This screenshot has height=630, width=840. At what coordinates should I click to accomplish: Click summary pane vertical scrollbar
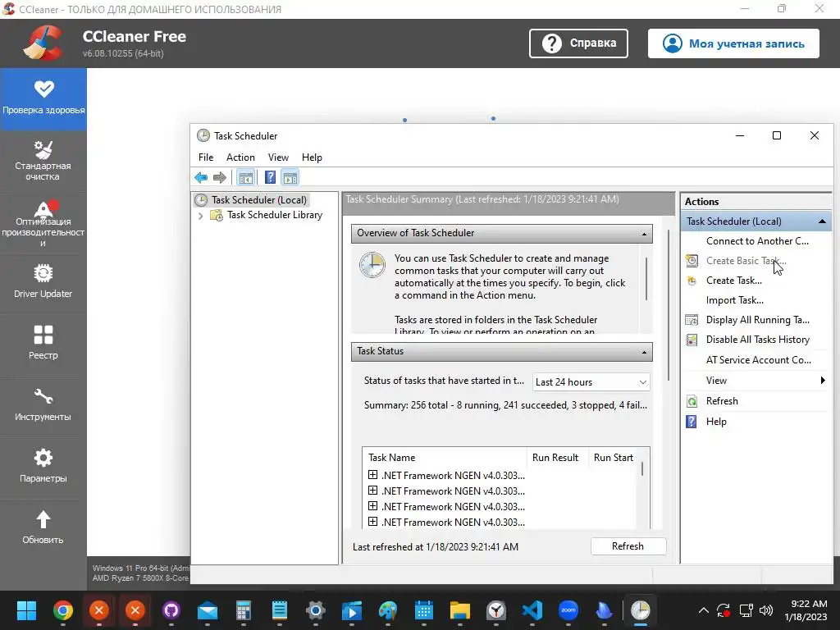tap(669, 305)
